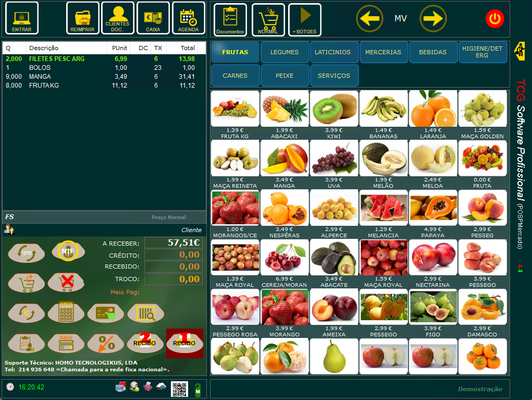
Task: Click the barcode search icon
Action: 145,312
